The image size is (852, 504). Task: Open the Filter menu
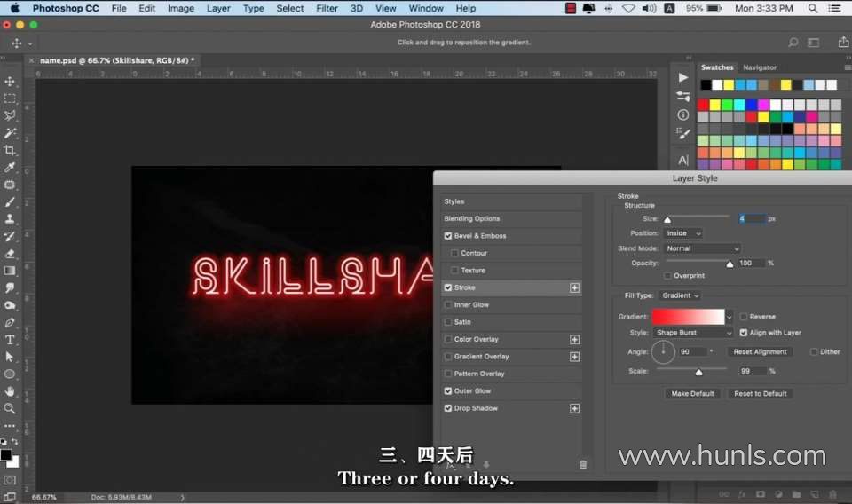327,8
